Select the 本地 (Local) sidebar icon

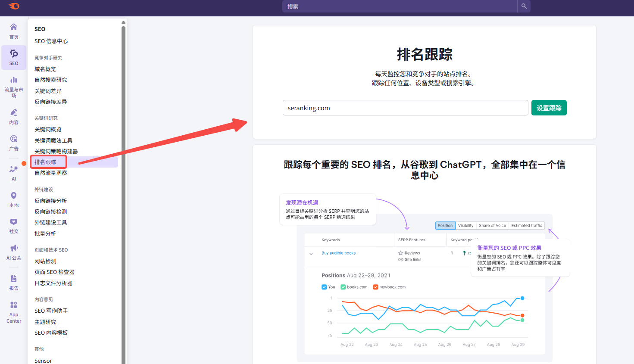point(13,199)
